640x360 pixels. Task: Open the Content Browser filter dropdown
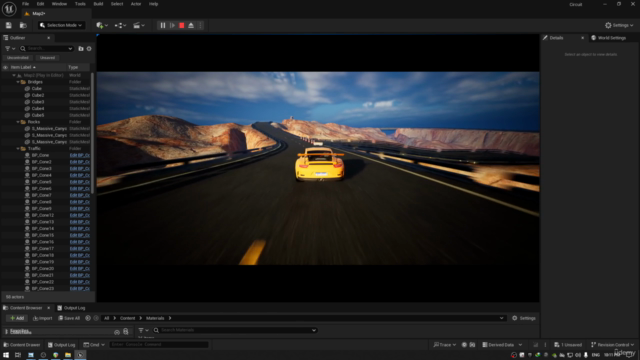coord(143,330)
